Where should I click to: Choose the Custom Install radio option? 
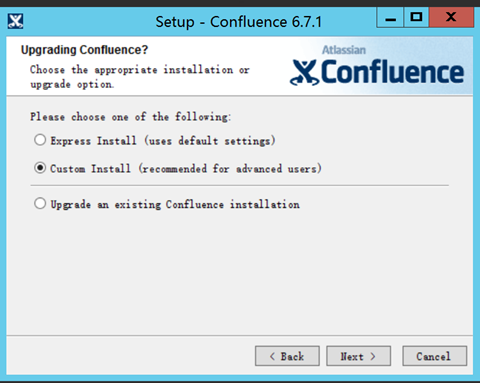(x=40, y=168)
